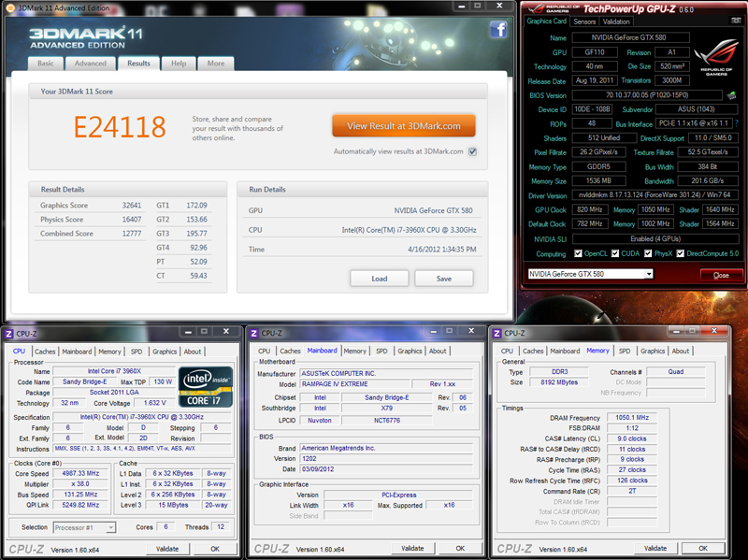Select the Results tab in 3DMark 11

[x=138, y=64]
